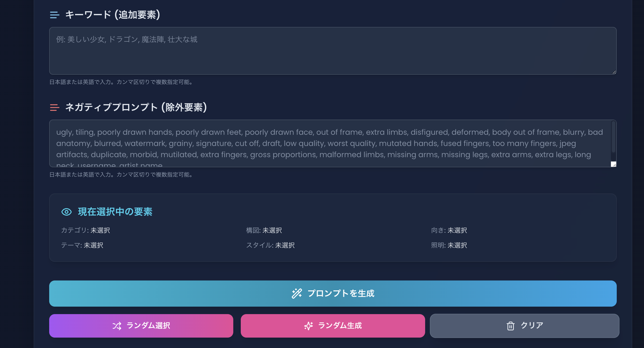This screenshot has height=348, width=644.
Task: Click the eye icon next to 現在選択中の要素
Action: [67, 212]
